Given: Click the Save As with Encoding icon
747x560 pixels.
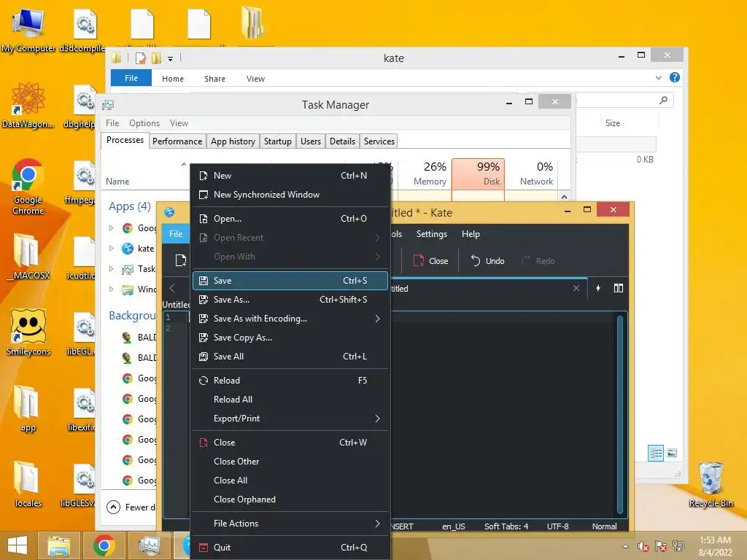Looking at the screenshot, I should click(204, 319).
